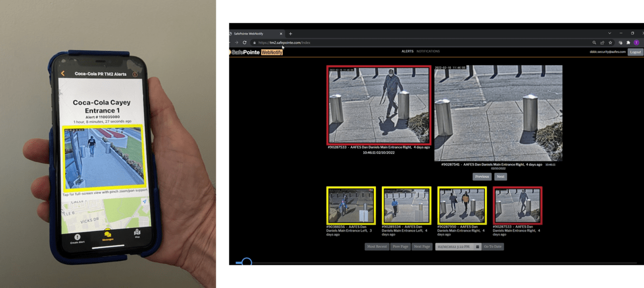Viewport: 644px width, 288px height.
Task: Click the Logout button
Action: point(635,52)
